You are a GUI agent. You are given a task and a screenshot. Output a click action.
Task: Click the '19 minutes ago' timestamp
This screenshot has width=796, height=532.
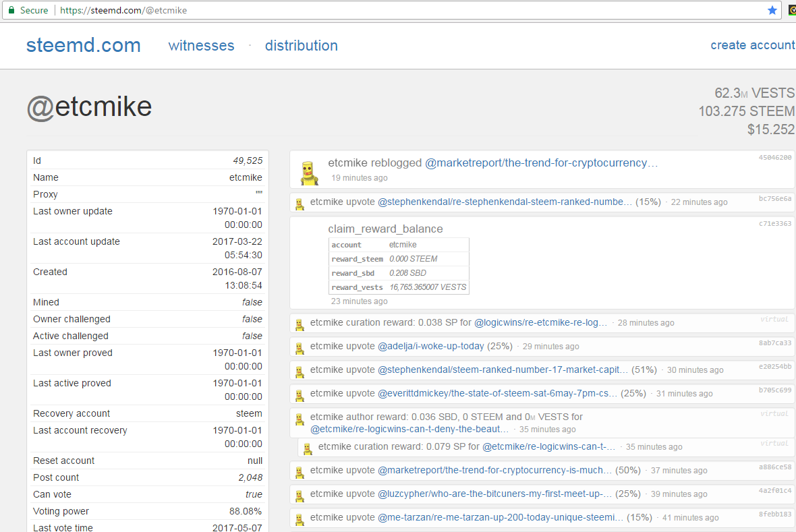(x=360, y=178)
